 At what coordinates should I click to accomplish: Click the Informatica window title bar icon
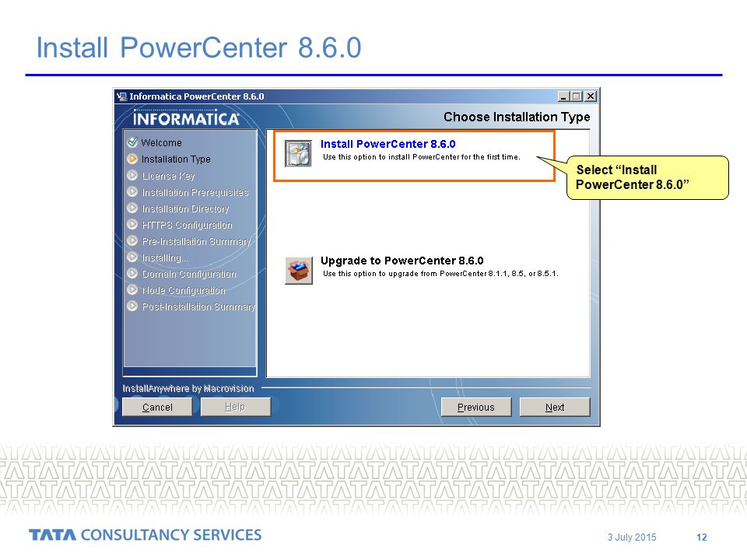pos(122,96)
